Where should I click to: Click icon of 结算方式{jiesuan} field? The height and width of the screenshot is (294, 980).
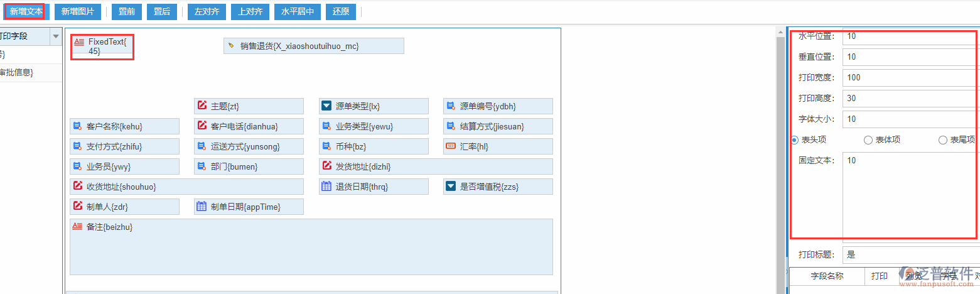pyautogui.click(x=451, y=126)
